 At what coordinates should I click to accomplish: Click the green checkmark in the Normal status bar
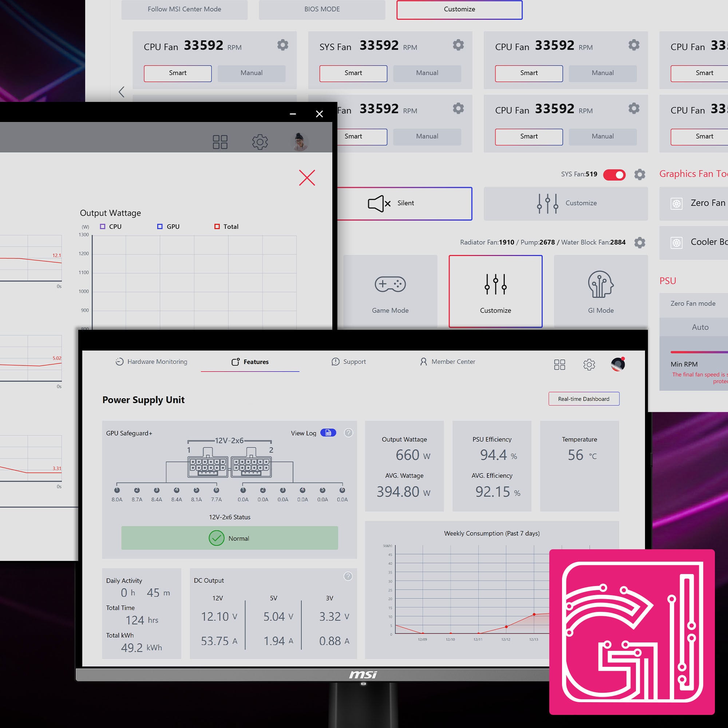click(x=217, y=538)
